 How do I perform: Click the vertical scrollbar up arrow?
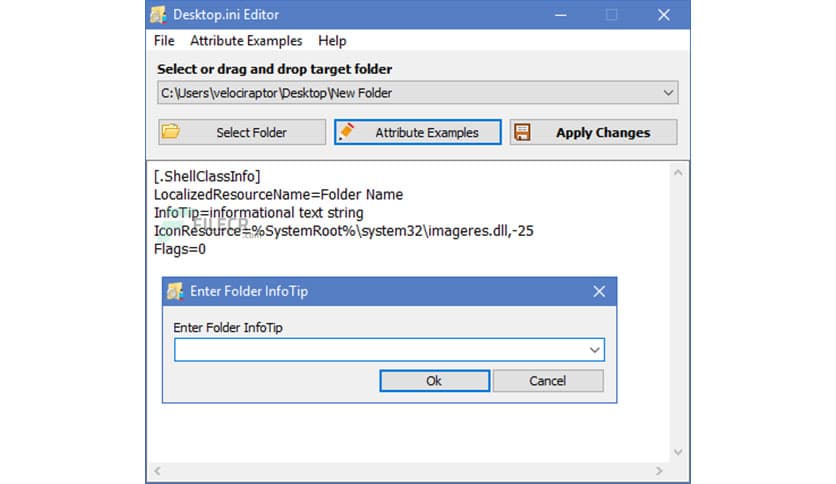[678, 174]
